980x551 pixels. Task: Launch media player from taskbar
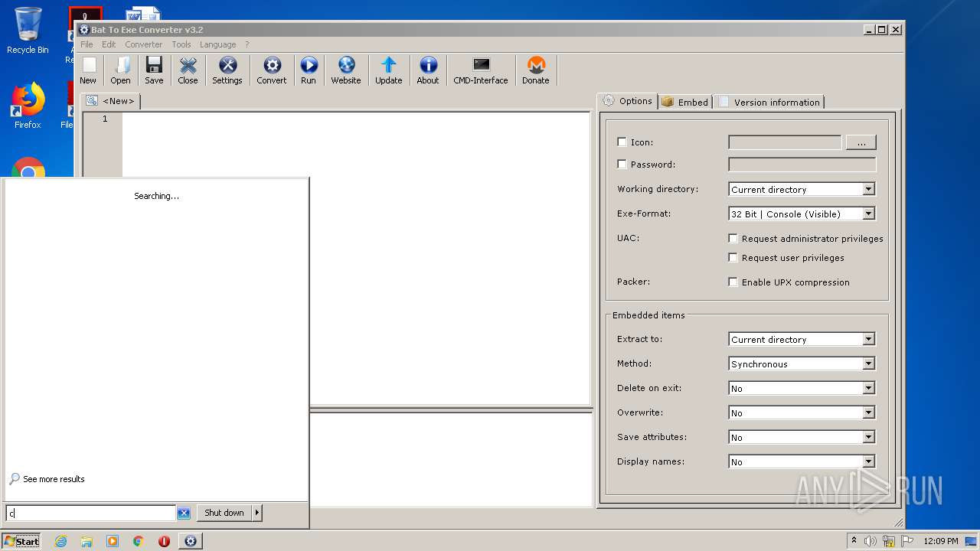coord(113,541)
